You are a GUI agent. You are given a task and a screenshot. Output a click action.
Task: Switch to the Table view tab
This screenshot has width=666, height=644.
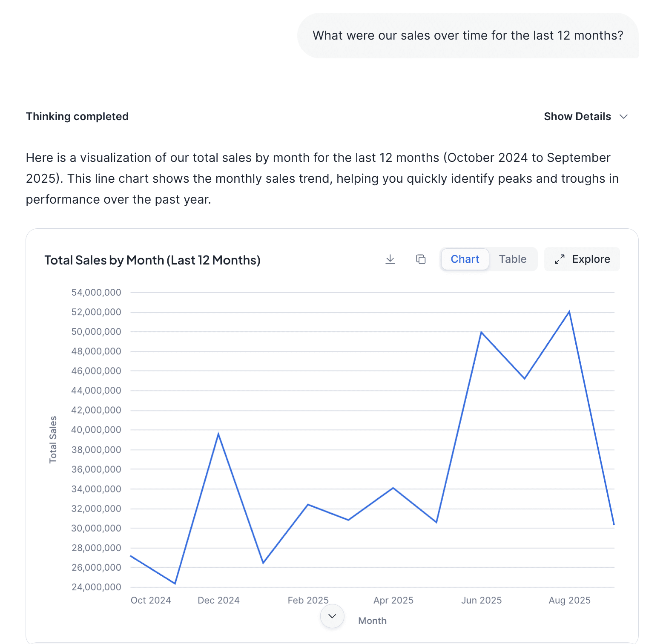pos(513,259)
